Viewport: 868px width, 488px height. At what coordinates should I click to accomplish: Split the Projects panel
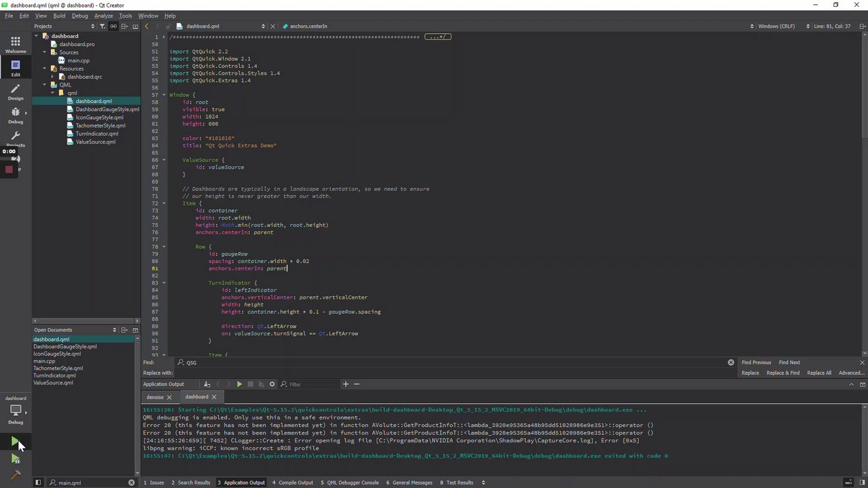pyautogui.click(x=125, y=26)
